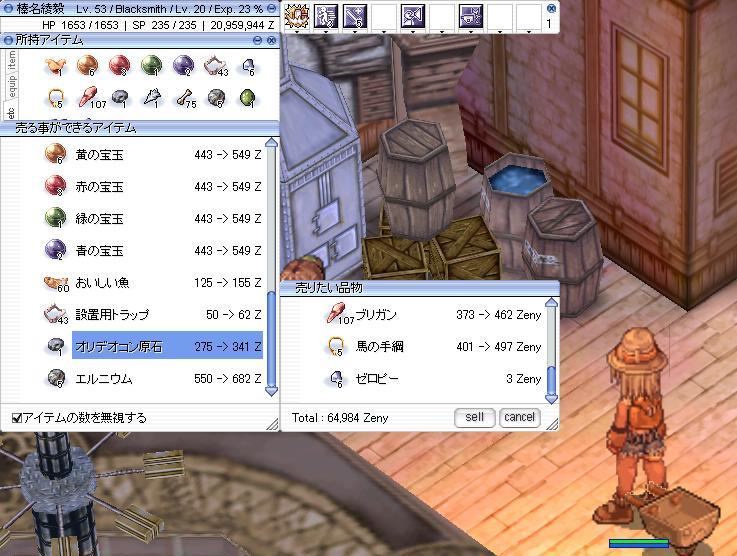Select the elunium stone with count 5 in inventory

pyautogui.click(x=216, y=98)
